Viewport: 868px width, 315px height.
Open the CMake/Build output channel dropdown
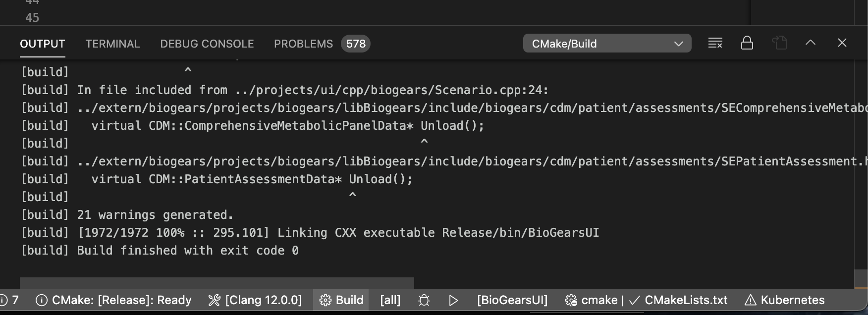click(607, 43)
